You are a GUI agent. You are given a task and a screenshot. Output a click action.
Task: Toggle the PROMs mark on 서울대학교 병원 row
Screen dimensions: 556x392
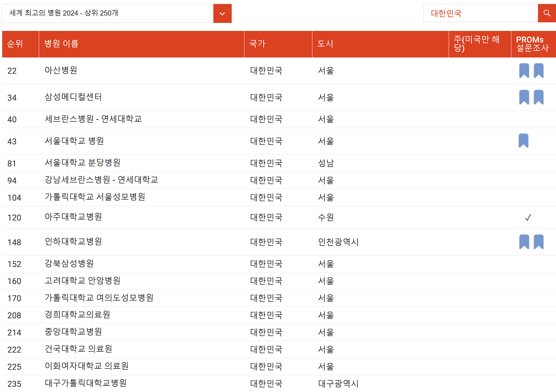click(525, 141)
